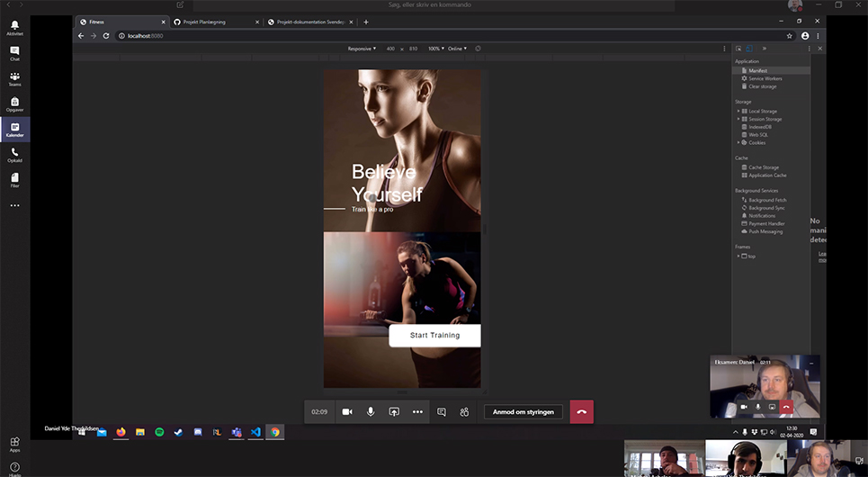Switch to the Projekt Planlægning tab
This screenshot has height=477, width=868.
point(216,22)
